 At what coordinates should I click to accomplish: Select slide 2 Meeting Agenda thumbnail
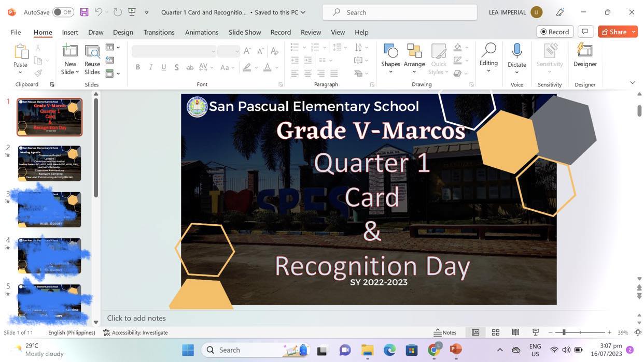(49, 163)
